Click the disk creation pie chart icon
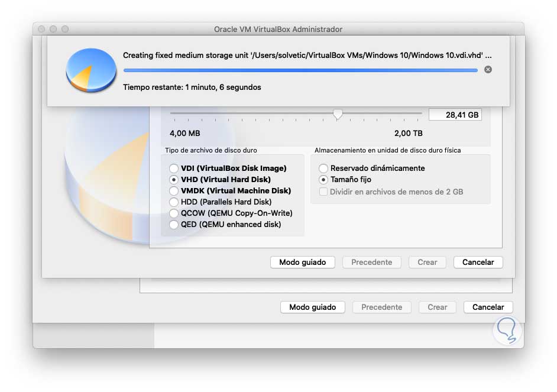557x392 pixels. [x=91, y=70]
